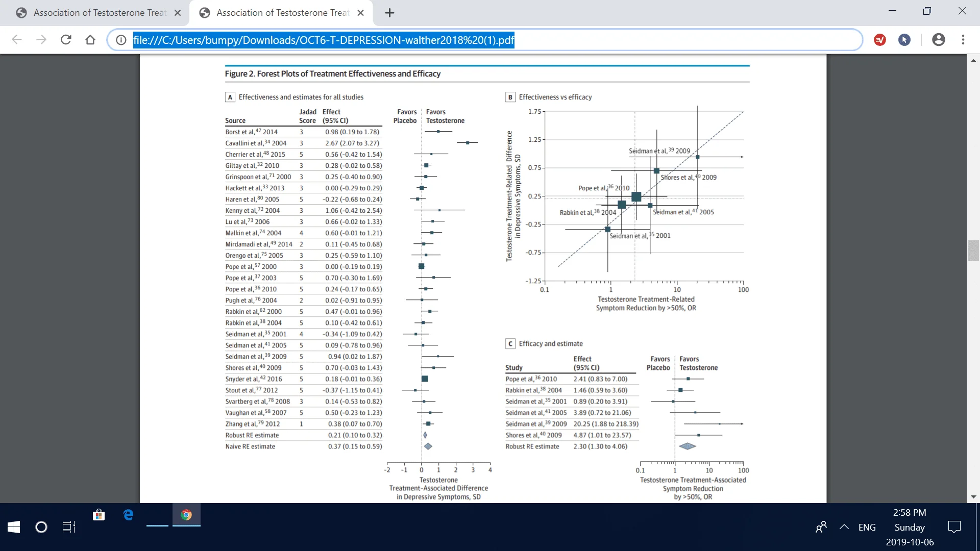
Task: Click 'Pope et al, 2010' label in scatter plot
Action: click(604, 188)
